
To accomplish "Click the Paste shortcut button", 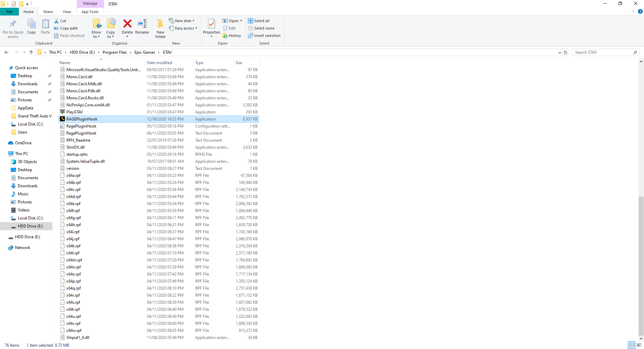I will click(x=69, y=36).
